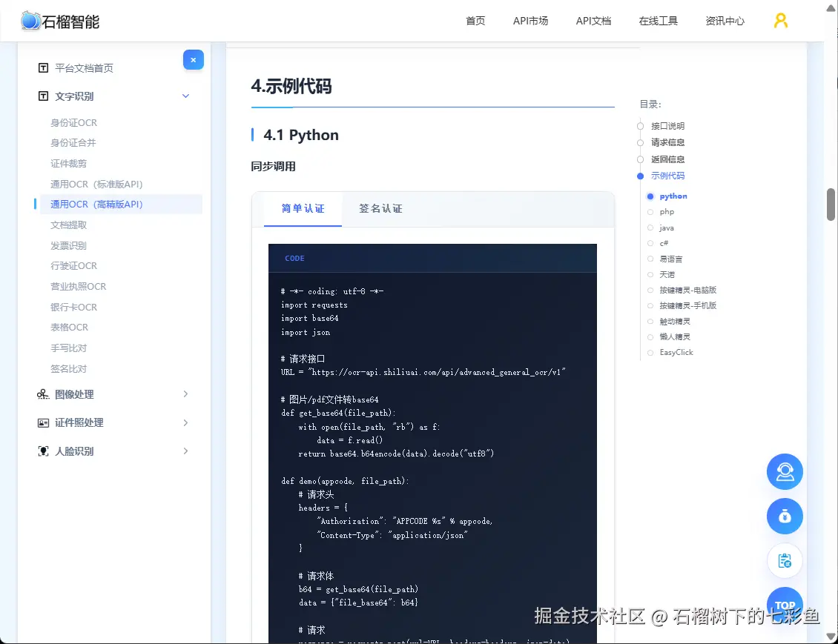The image size is (838, 644).
Task: Click the API URL line in the code
Action: (423, 372)
